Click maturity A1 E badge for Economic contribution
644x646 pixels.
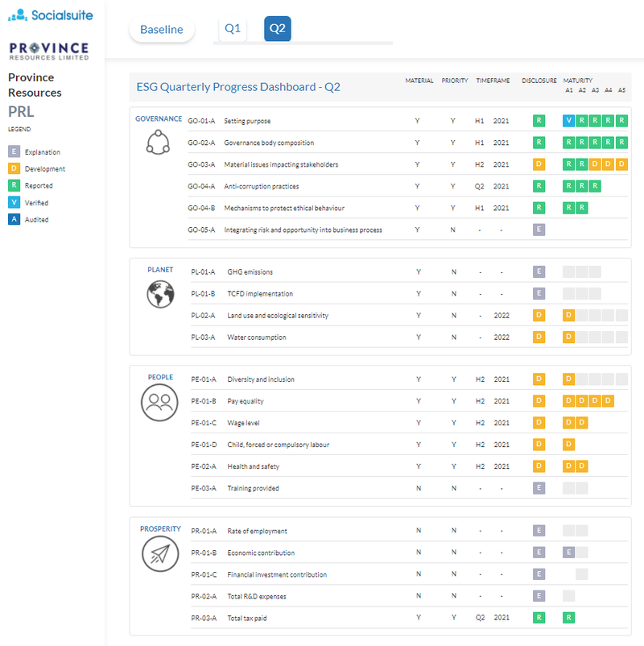click(x=568, y=552)
